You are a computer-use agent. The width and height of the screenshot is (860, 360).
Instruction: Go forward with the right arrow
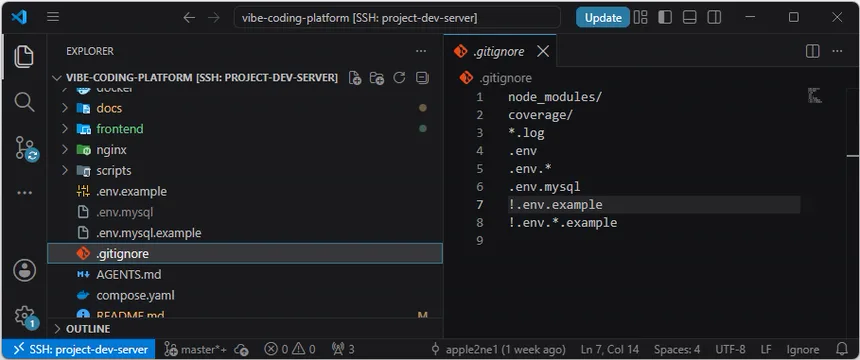214,18
